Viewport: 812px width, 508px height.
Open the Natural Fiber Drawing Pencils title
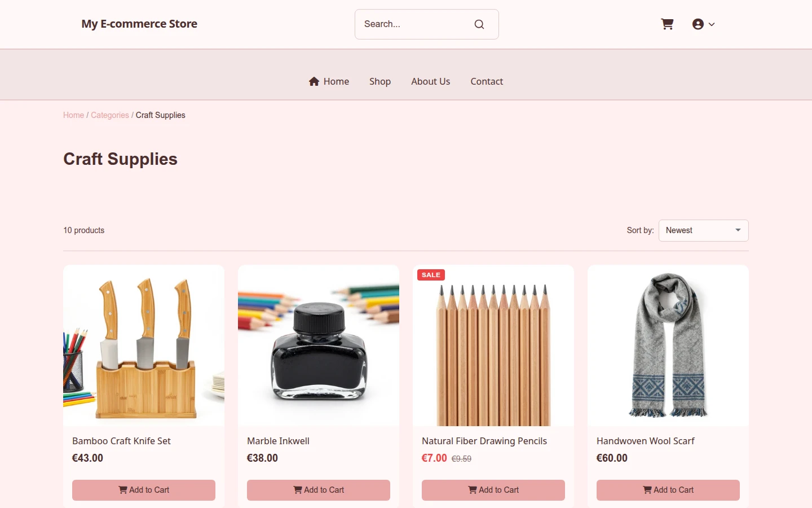pyautogui.click(x=484, y=441)
